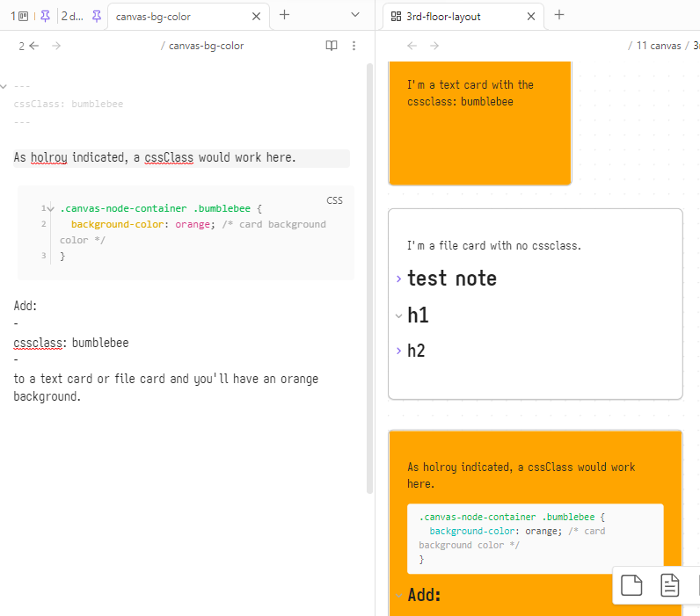Open more options menu in left pane
The width and height of the screenshot is (700, 616).
tap(354, 46)
